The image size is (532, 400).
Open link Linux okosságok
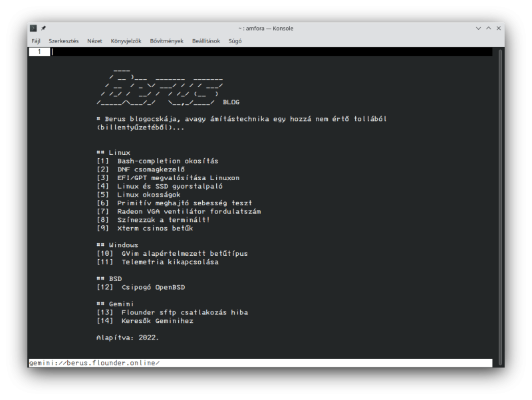[x=148, y=195]
